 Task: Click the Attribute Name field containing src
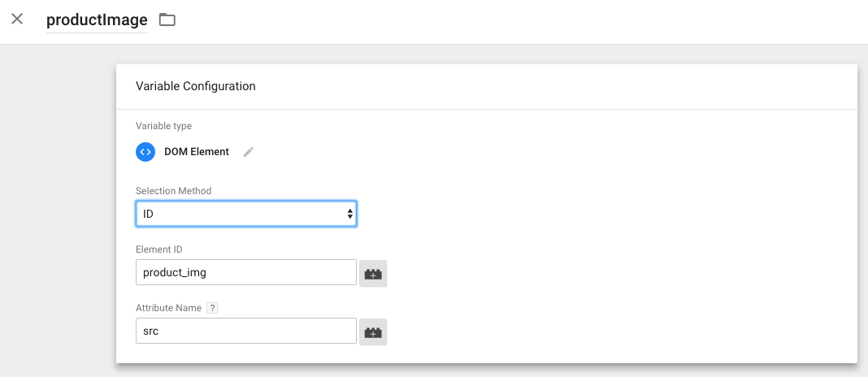[x=245, y=331]
